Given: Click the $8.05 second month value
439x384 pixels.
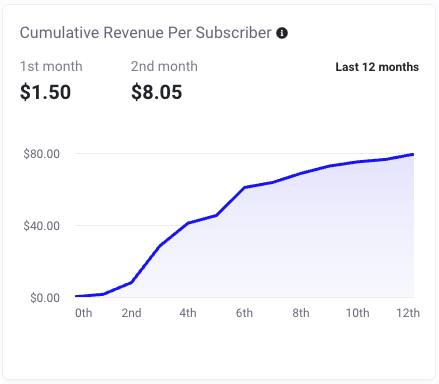Looking at the screenshot, I should [x=156, y=92].
